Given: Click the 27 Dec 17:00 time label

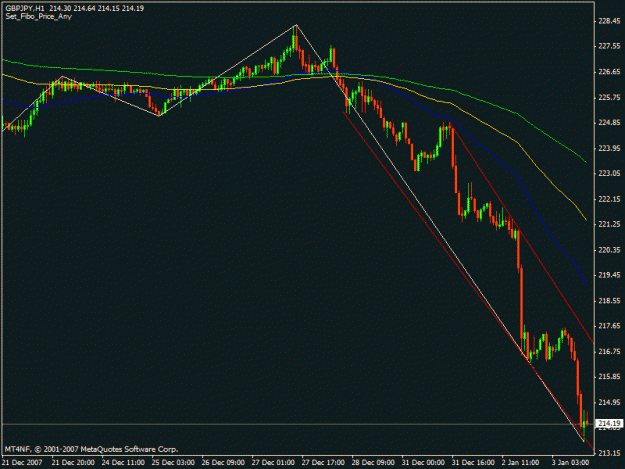Looking at the screenshot, I should pyautogui.click(x=323, y=463).
